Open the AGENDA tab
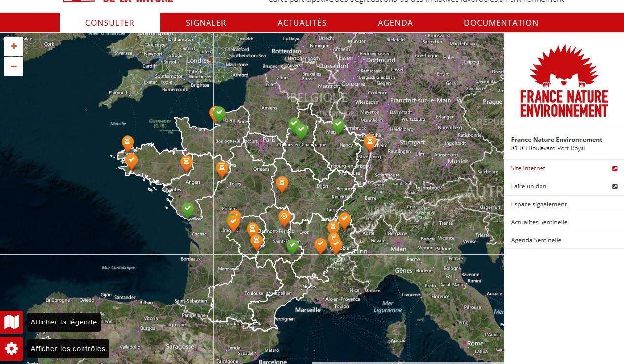624x364 pixels. coord(395,23)
